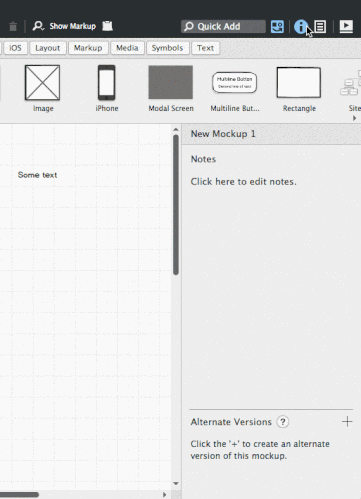Pick the Modal Screen control
The height and width of the screenshot is (499, 361).
[171, 82]
